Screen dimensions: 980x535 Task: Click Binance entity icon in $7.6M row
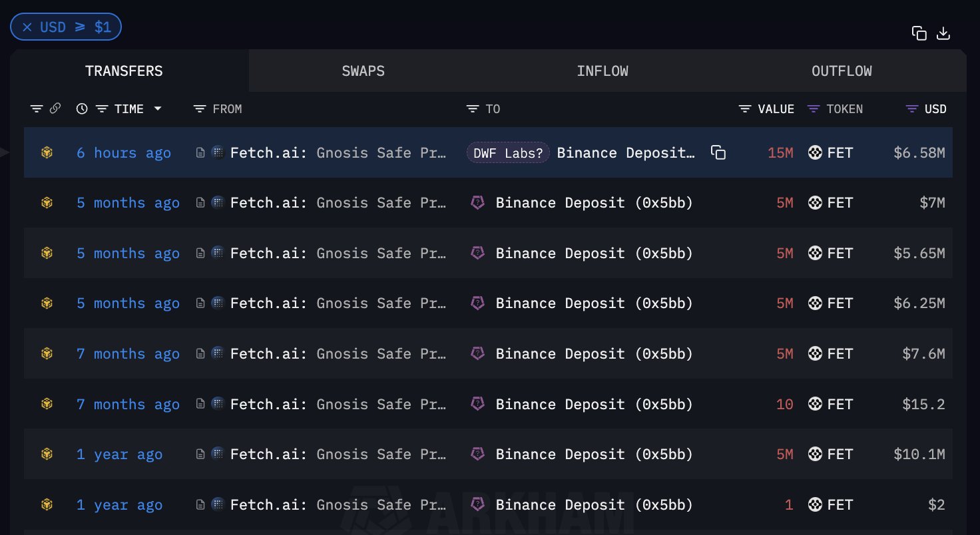[x=477, y=353]
